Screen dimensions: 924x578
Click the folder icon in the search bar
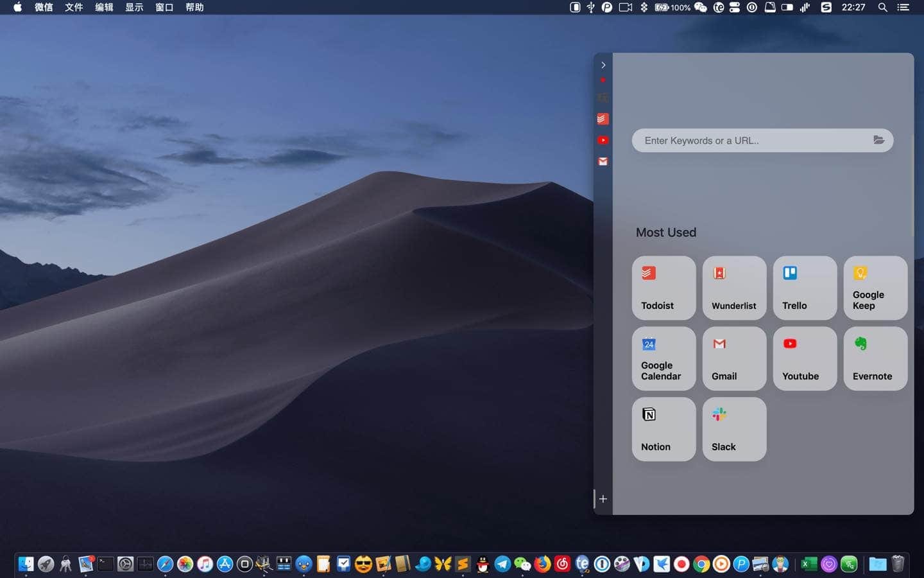[878, 140]
